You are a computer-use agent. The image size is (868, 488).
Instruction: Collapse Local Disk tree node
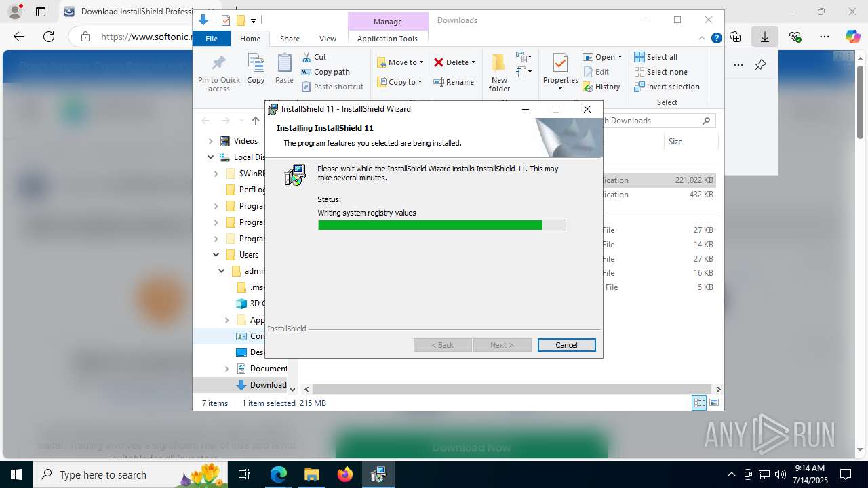[x=210, y=157]
